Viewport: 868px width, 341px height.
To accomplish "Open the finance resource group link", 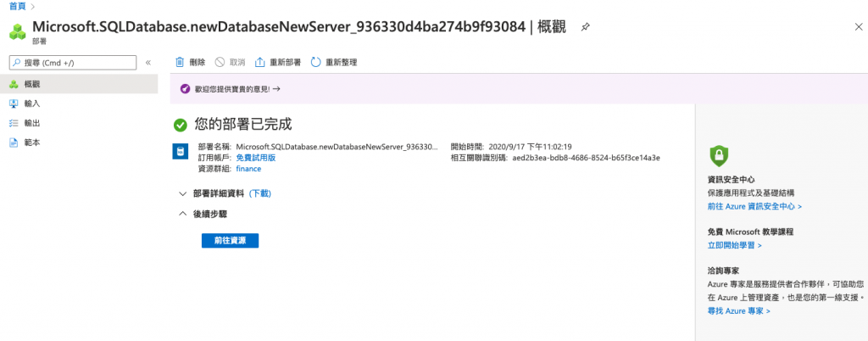I will click(x=248, y=169).
